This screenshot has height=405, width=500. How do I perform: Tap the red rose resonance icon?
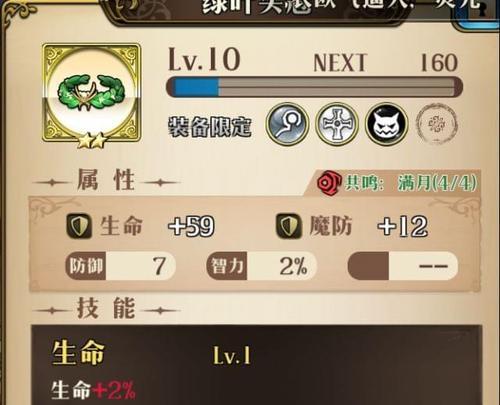pos(329,182)
